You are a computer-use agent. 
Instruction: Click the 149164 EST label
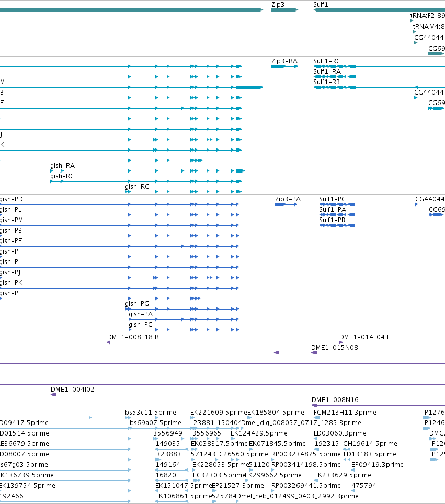pyautogui.click(x=168, y=464)
